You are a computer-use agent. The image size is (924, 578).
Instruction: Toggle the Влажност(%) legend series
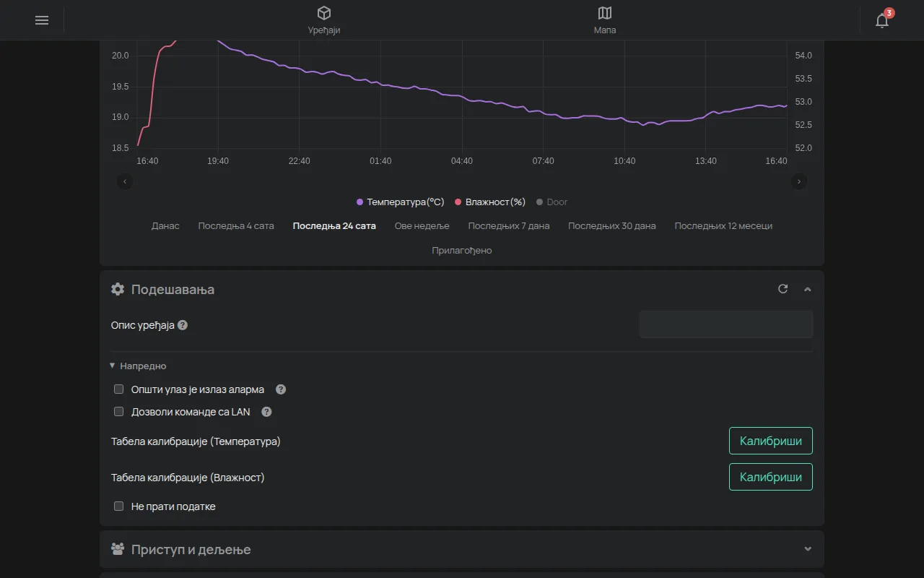pyautogui.click(x=490, y=202)
